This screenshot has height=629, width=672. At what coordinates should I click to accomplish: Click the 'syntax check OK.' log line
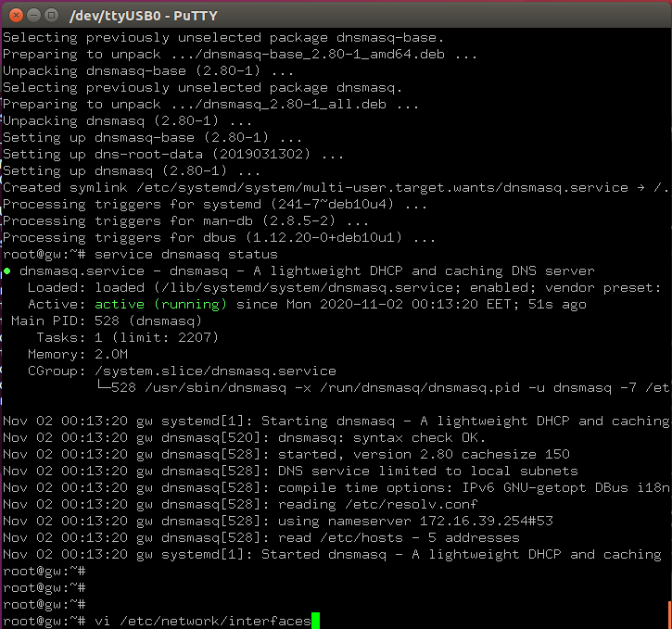pyautogui.click(x=245, y=437)
